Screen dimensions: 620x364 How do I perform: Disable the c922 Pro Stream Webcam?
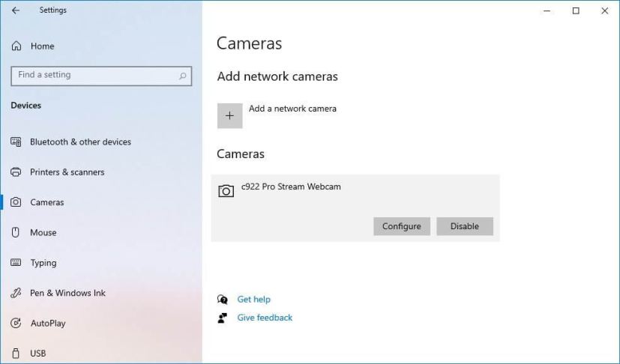[465, 226]
